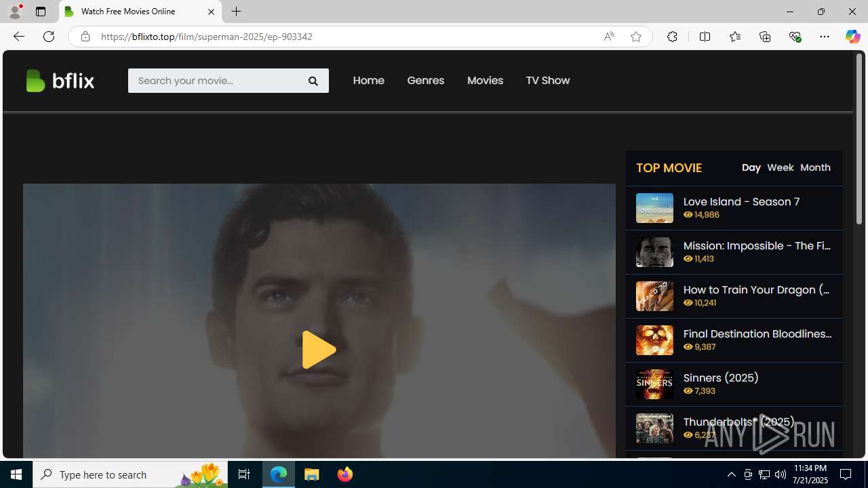Open Love Island - Season 7
868x488 pixels.
click(x=741, y=201)
